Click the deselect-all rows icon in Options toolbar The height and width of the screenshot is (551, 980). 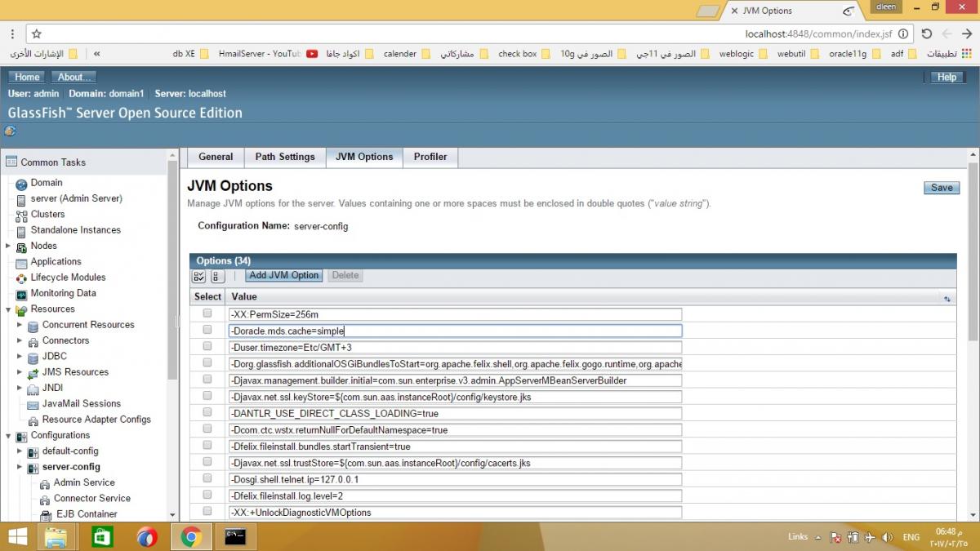217,276
